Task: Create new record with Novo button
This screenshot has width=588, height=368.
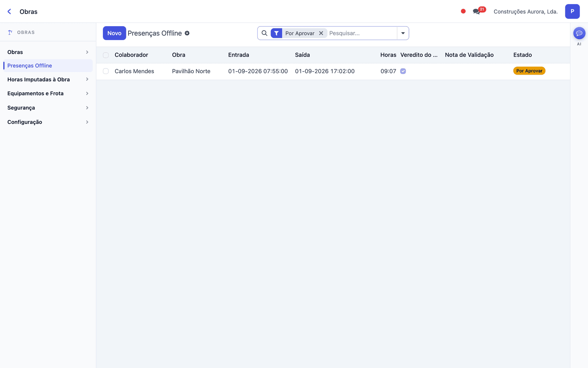Action: pos(114,33)
